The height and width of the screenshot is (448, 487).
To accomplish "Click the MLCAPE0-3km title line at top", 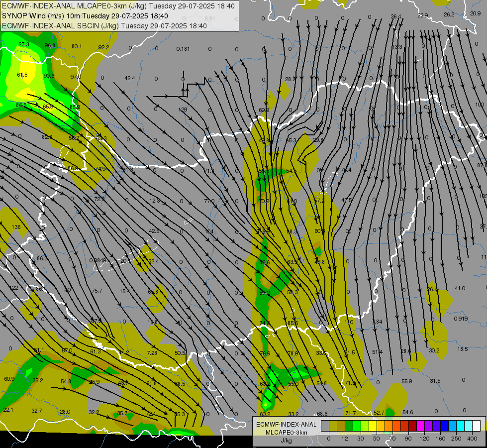I will tap(118, 6).
